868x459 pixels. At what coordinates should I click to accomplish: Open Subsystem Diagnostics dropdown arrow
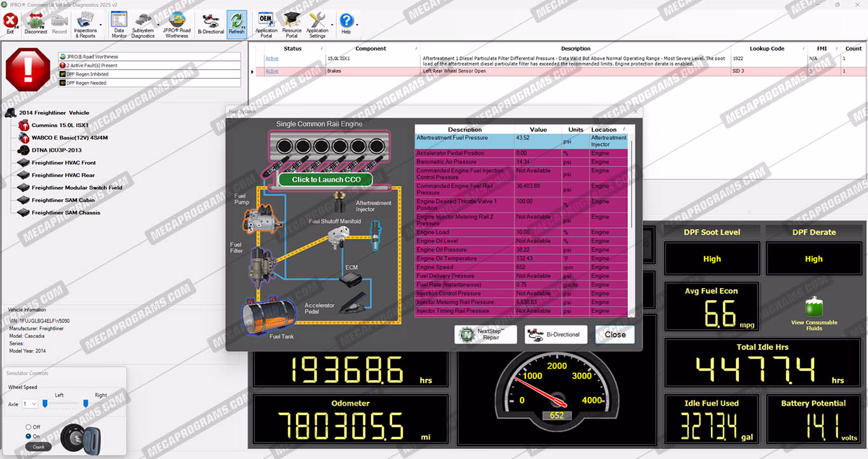(x=158, y=25)
